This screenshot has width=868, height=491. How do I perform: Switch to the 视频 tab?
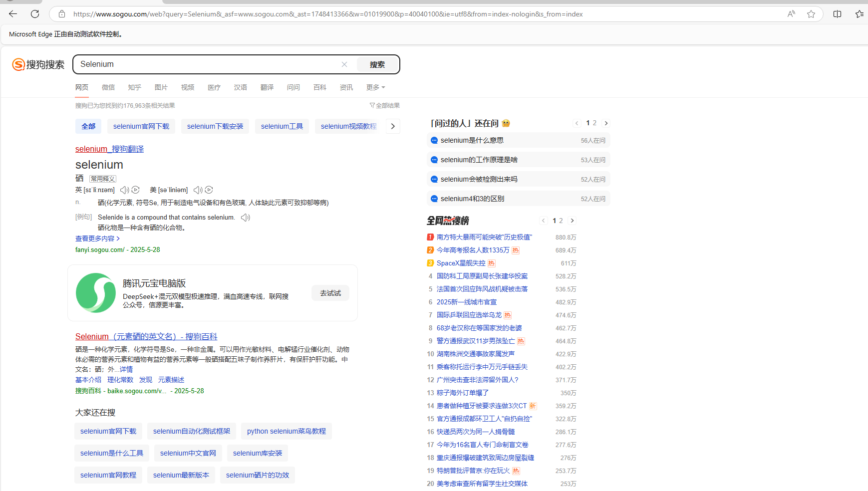[188, 87]
